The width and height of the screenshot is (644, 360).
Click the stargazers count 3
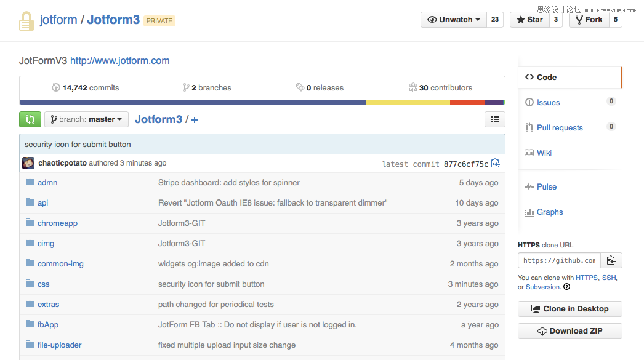click(556, 20)
